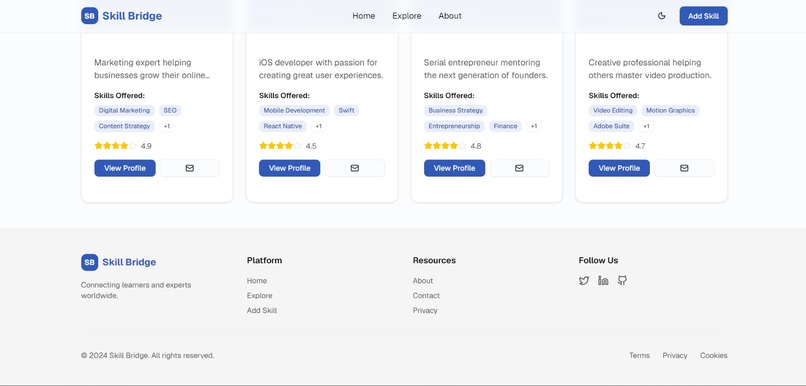
Task: Select the Business Strategy skill tag
Action: click(455, 111)
